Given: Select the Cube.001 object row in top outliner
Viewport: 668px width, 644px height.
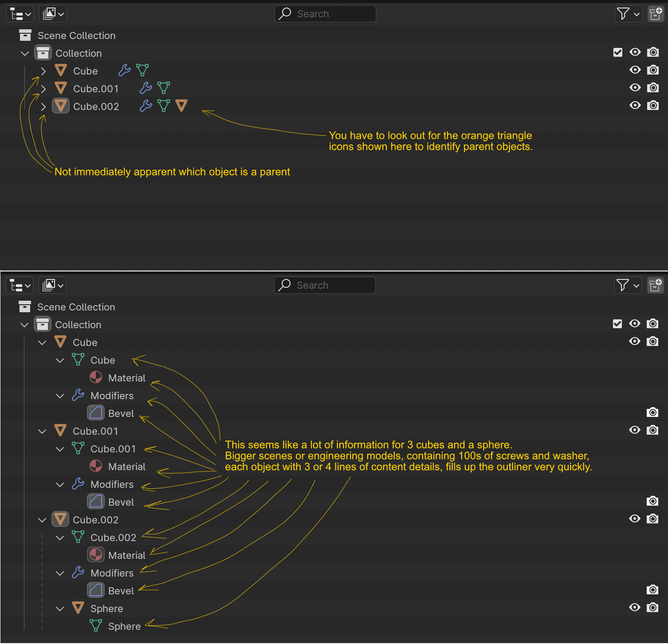Looking at the screenshot, I should 334,88.
